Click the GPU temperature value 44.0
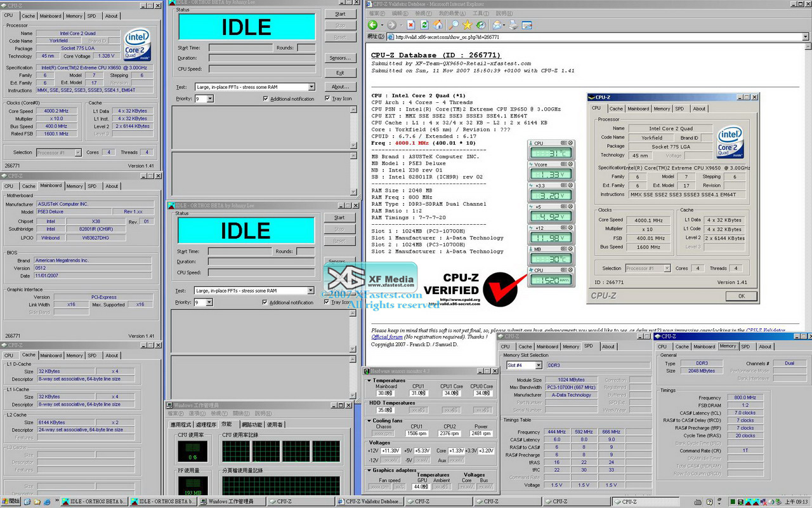The height and width of the screenshot is (508, 812). [420, 487]
